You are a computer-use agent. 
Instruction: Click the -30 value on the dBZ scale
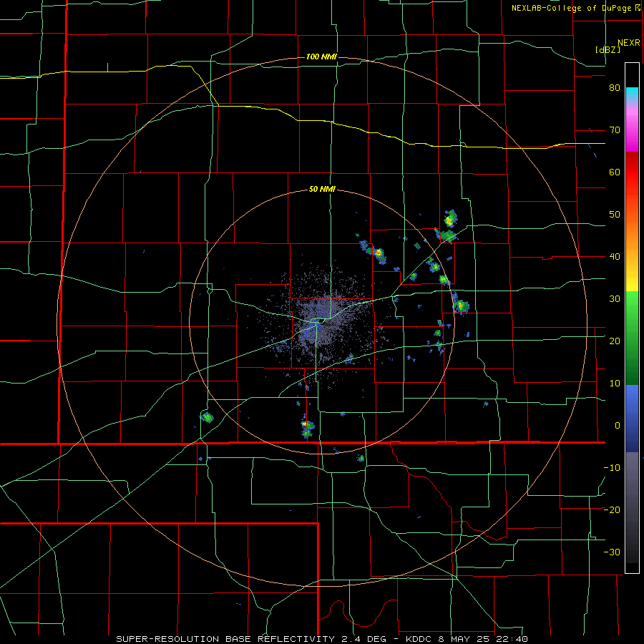(612, 552)
